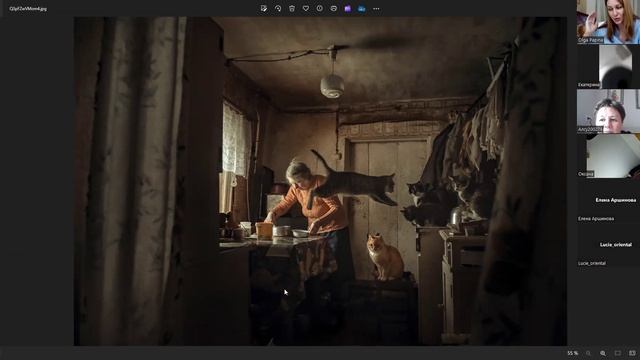Show file info with the circled i icon
This screenshot has width=640, height=360.
[x=320, y=8]
